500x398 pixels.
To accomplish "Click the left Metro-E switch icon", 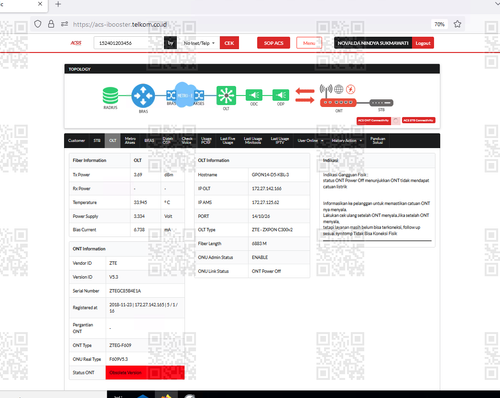I will point(171,96).
